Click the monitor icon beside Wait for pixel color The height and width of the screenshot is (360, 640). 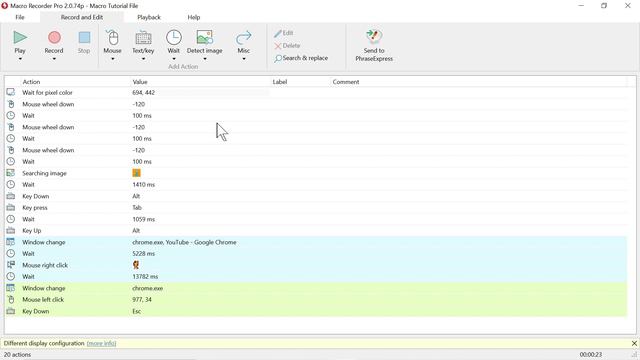(x=11, y=92)
